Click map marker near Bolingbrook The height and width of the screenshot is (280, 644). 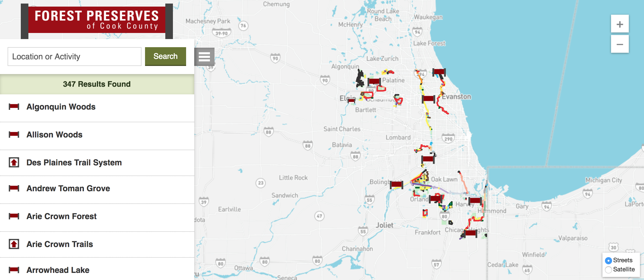(x=397, y=184)
